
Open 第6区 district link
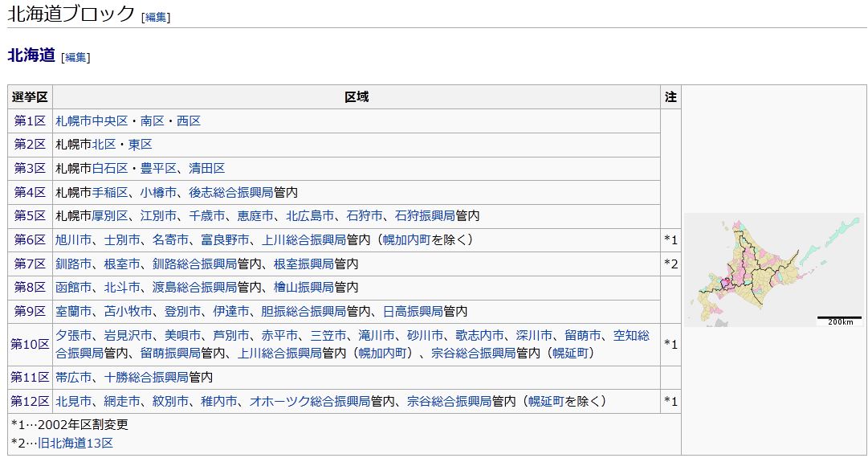30,239
